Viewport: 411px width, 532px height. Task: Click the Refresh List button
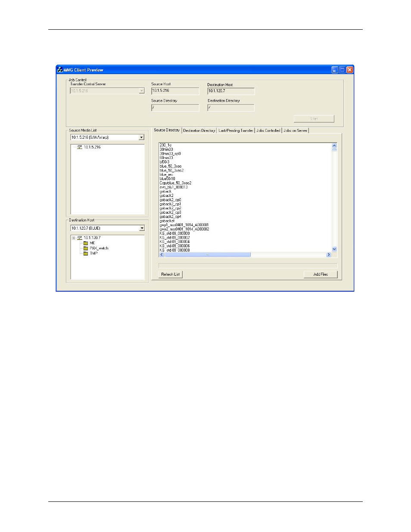171,274
